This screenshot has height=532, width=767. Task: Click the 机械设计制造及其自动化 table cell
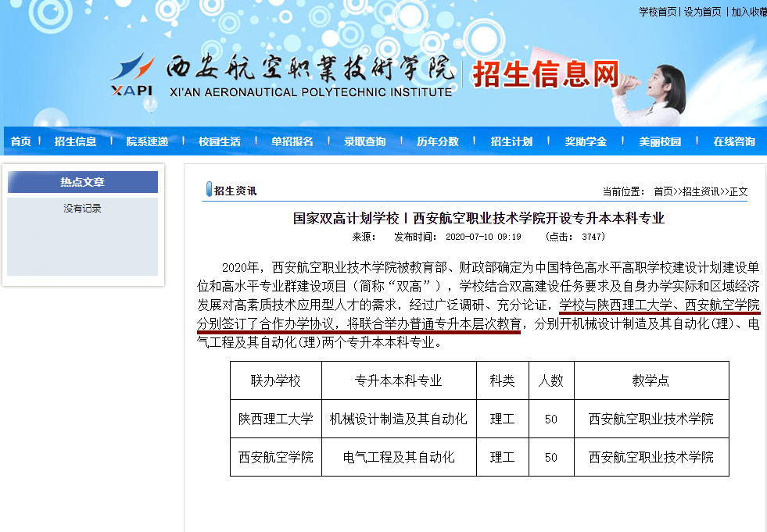pos(399,419)
